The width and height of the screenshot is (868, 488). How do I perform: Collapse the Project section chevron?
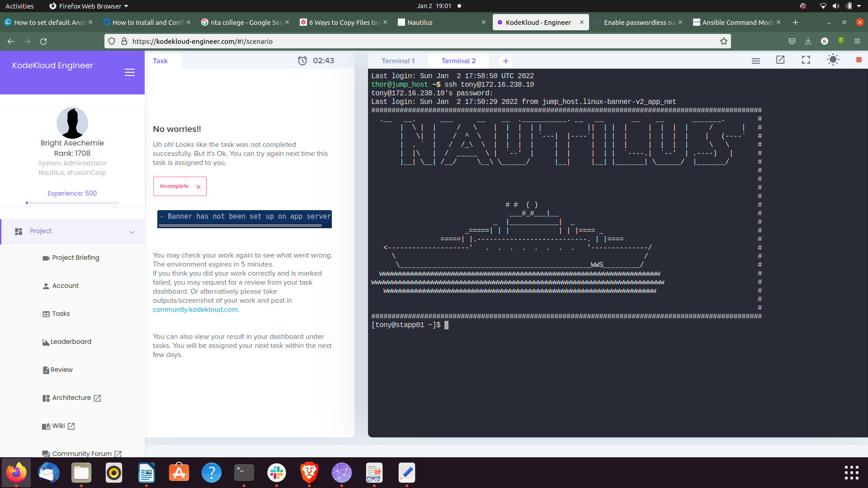click(x=132, y=232)
